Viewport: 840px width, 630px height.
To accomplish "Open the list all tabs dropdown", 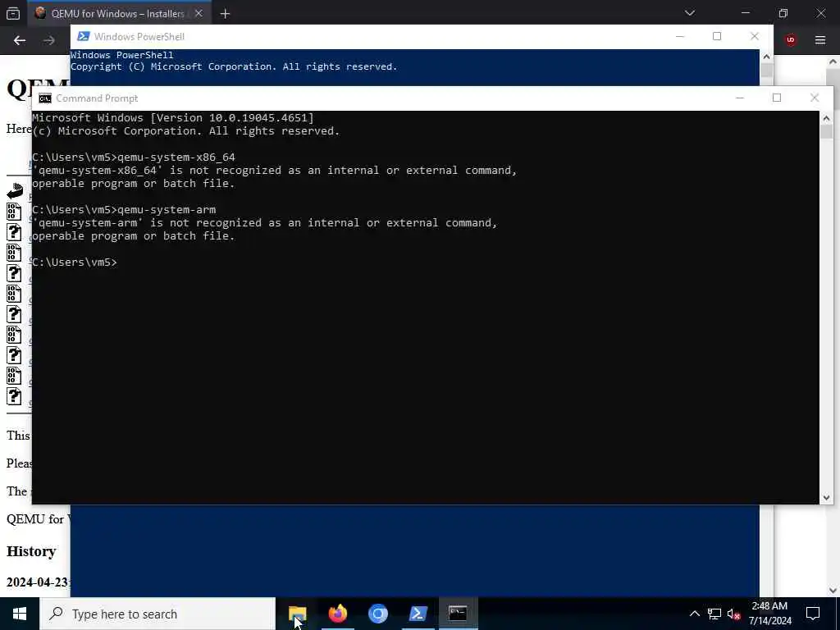I will click(x=689, y=13).
